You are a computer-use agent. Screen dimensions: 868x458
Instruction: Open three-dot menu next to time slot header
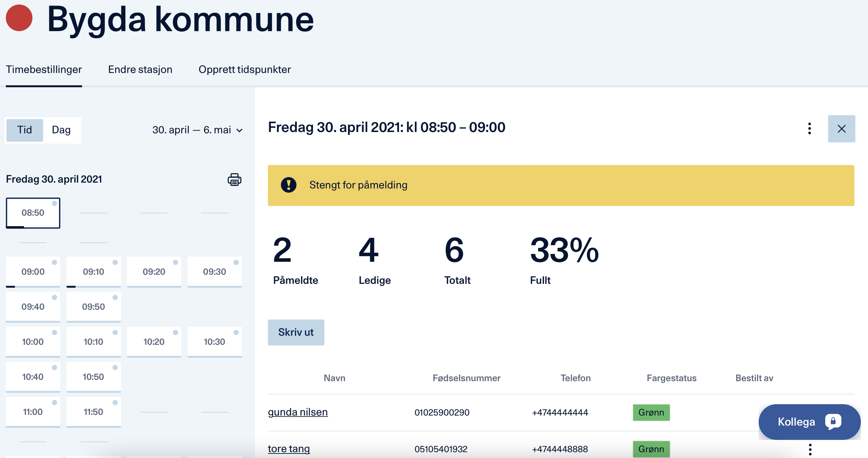[x=809, y=128]
